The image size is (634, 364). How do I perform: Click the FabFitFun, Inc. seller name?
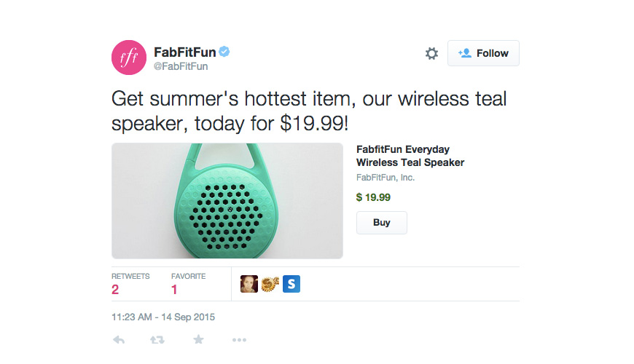386,178
